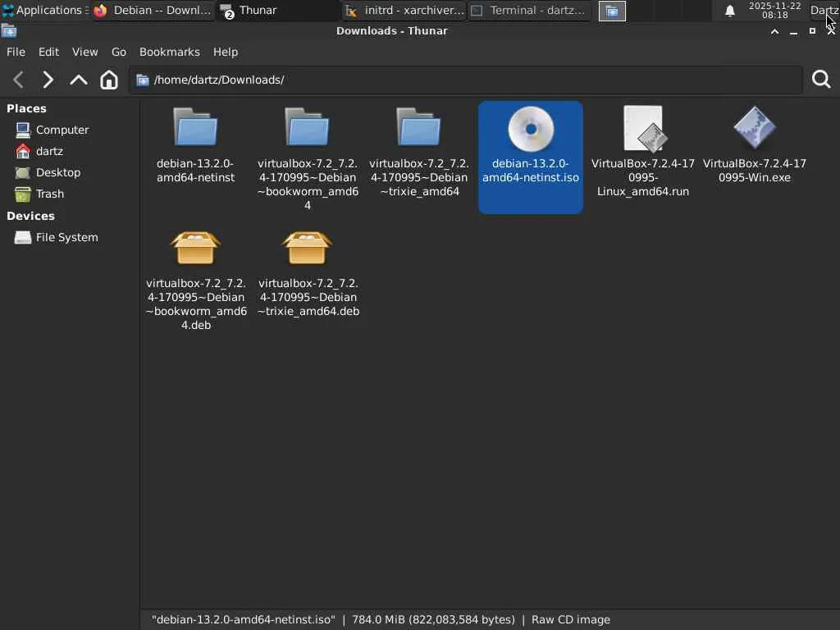This screenshot has width=840, height=630.
Task: Select the debian-13.2.0-amd64-netinst folder icon
Action: [x=195, y=127]
